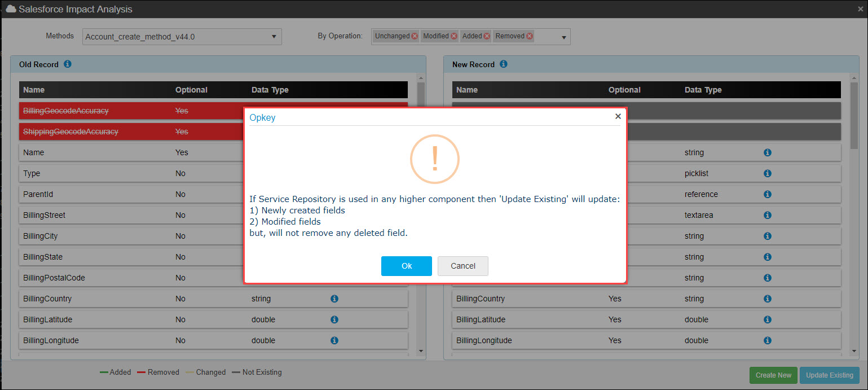Click the Salesforce cloud icon in title bar
Image resolution: width=868 pixels, height=390 pixels.
pos(11,9)
